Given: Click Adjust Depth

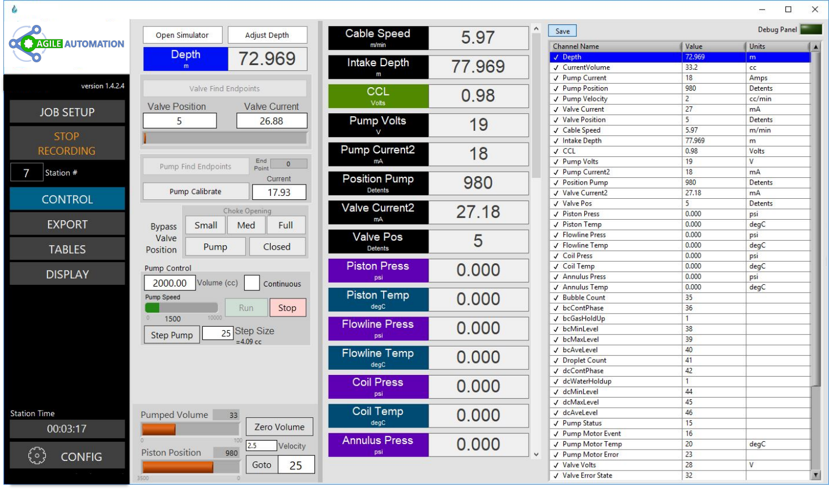Looking at the screenshot, I should pyautogui.click(x=267, y=35).
